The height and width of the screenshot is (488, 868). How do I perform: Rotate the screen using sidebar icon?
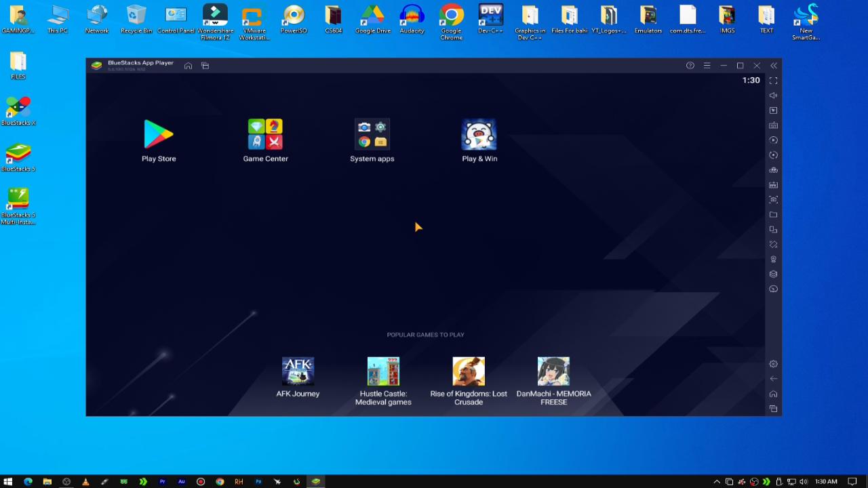(773, 245)
